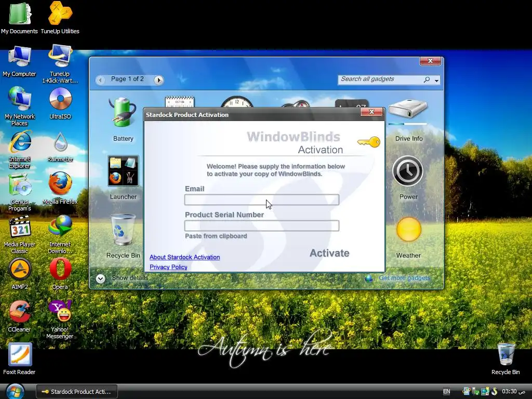
Task: Open the TuneUp Utilities desktop icon
Action: coord(60,18)
